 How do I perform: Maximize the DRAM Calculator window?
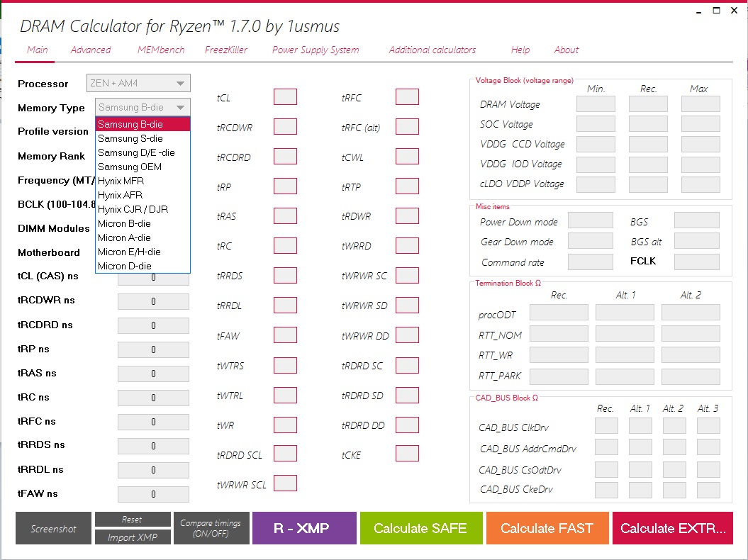(x=717, y=11)
